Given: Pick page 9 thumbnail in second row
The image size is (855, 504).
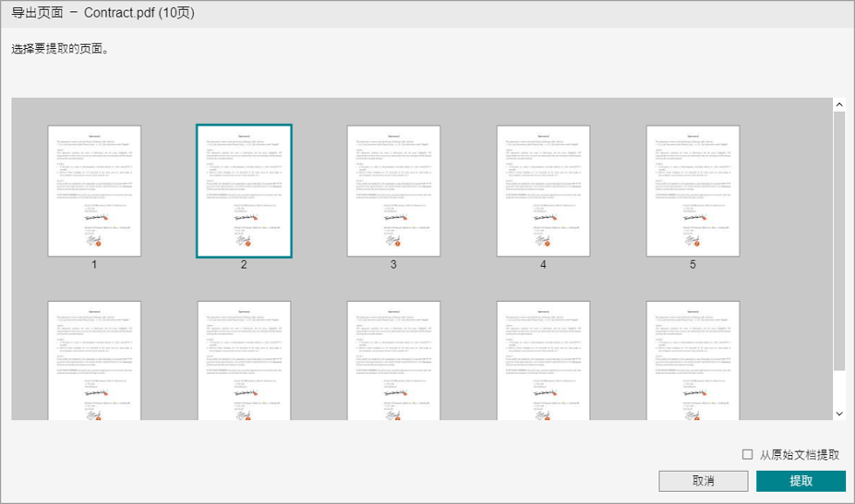Looking at the screenshot, I should click(x=543, y=360).
